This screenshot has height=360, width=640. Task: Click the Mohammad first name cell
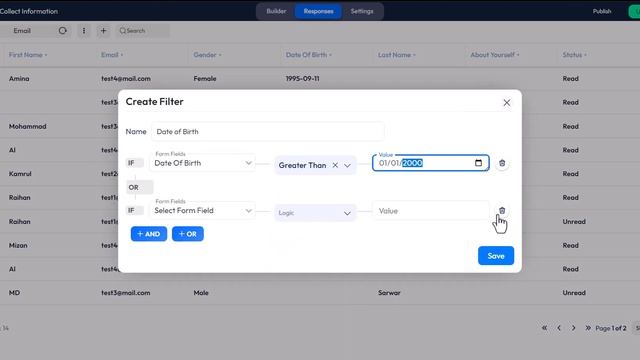pos(27,127)
